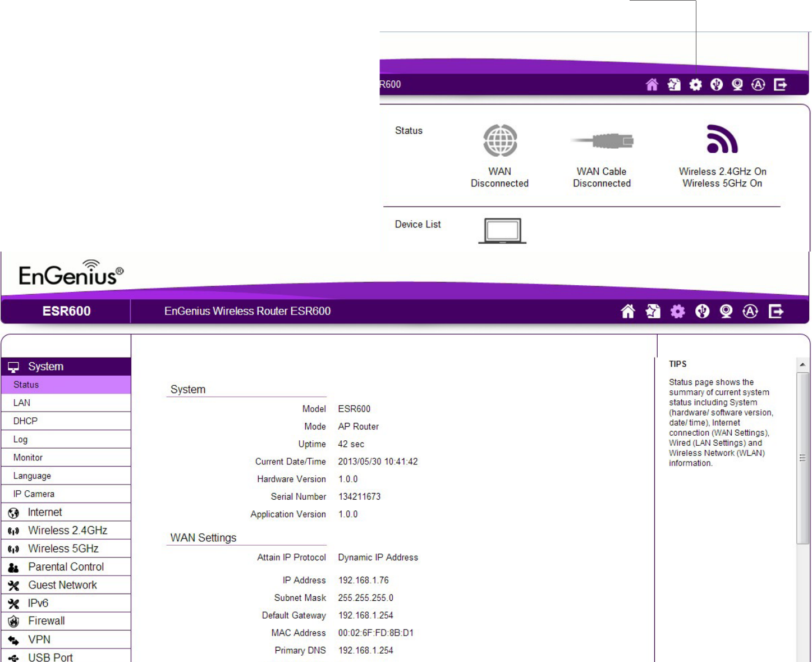Expand the Wireless 2.4GHz section
Screen dimensions: 812x662
coord(66,531)
